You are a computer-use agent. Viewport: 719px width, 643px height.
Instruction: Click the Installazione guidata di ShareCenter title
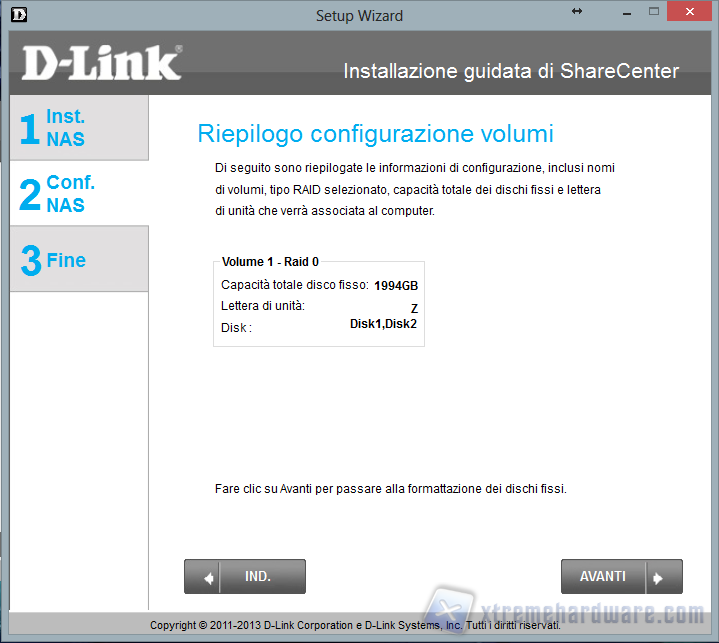[510, 71]
